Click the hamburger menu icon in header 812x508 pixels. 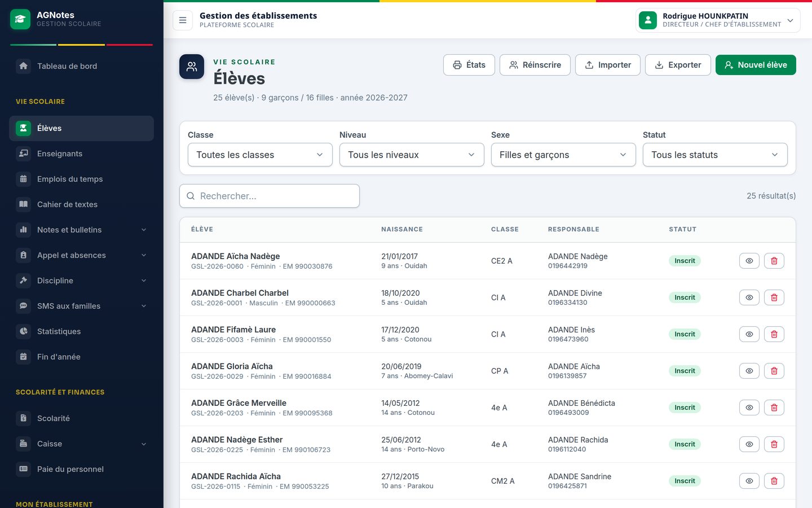(183, 20)
